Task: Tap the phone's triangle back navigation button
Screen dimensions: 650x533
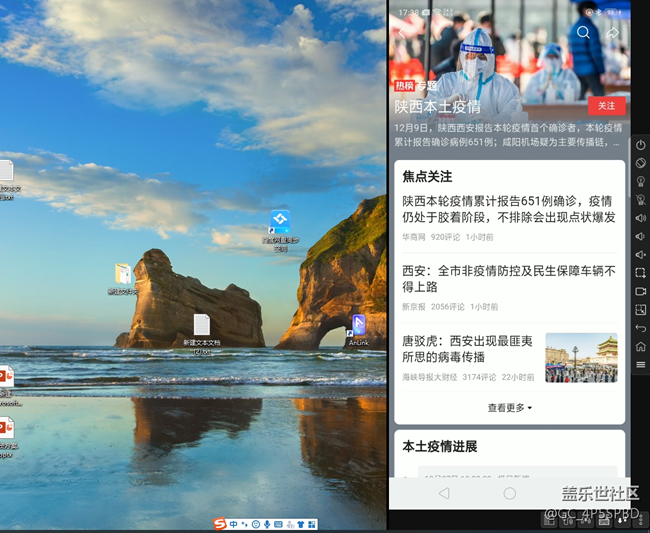Action: (444, 494)
